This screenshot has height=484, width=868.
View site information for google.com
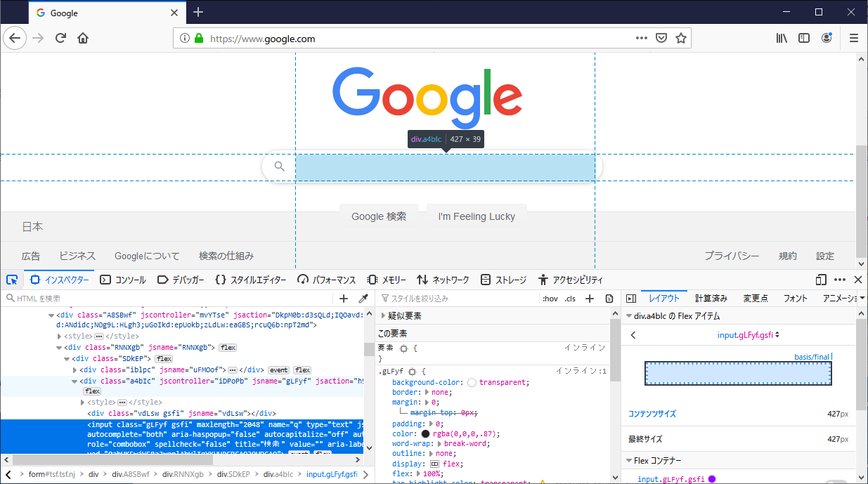pos(185,39)
